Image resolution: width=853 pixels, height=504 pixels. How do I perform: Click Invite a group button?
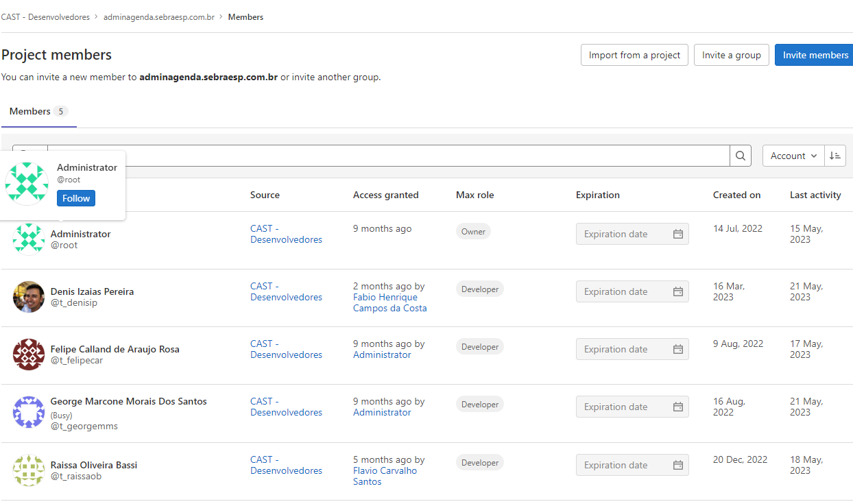coord(731,55)
